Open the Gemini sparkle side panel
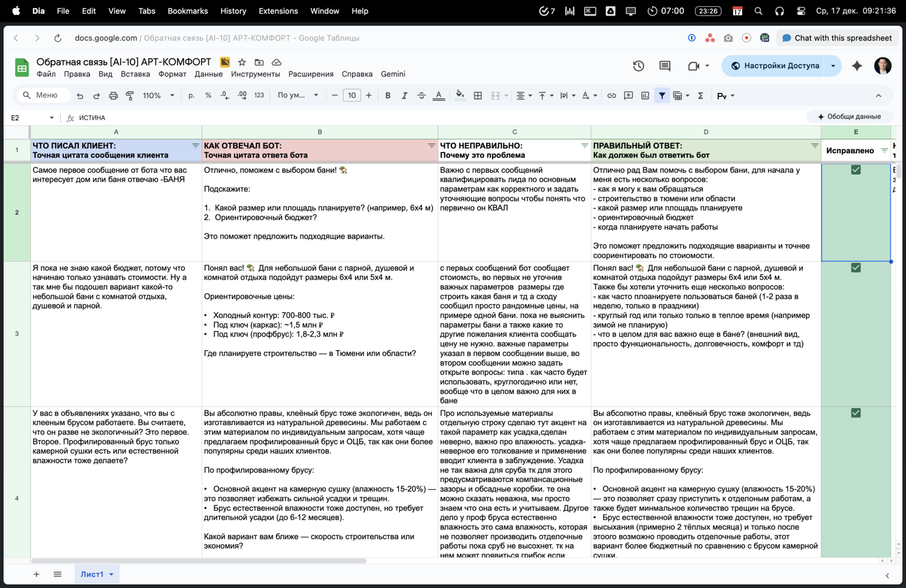Screen dimensions: 906x588 857,66
